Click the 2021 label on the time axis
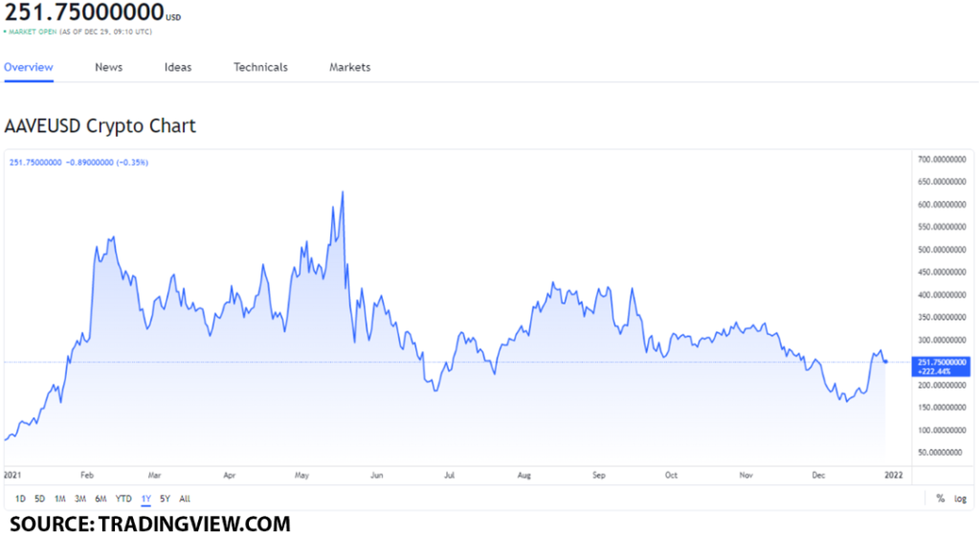The width and height of the screenshot is (980, 535). click(12, 476)
